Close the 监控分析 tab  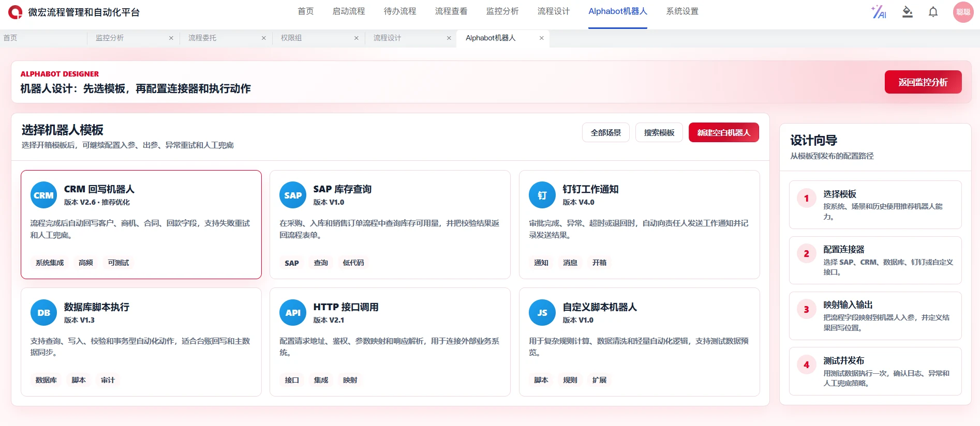pos(171,38)
